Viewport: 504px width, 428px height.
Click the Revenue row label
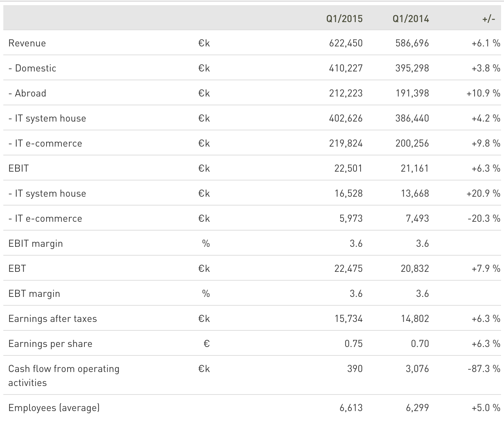(x=27, y=43)
